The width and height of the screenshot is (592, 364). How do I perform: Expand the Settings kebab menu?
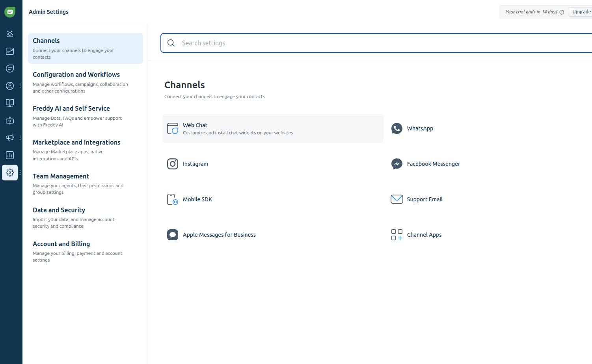(x=20, y=172)
